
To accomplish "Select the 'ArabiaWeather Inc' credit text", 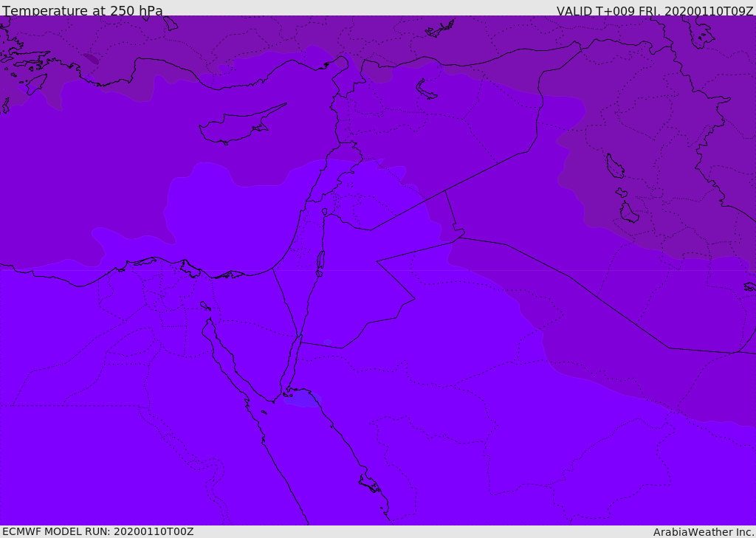I will 703,532.
